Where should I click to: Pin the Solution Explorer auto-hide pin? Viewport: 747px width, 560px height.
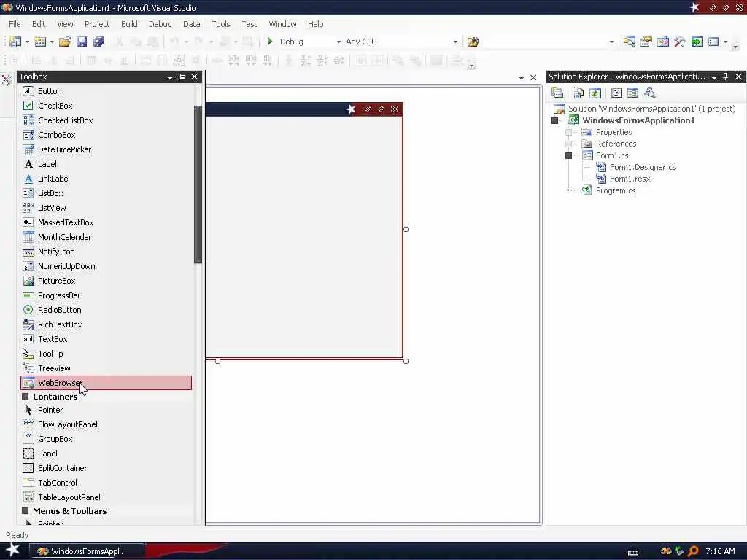726,77
